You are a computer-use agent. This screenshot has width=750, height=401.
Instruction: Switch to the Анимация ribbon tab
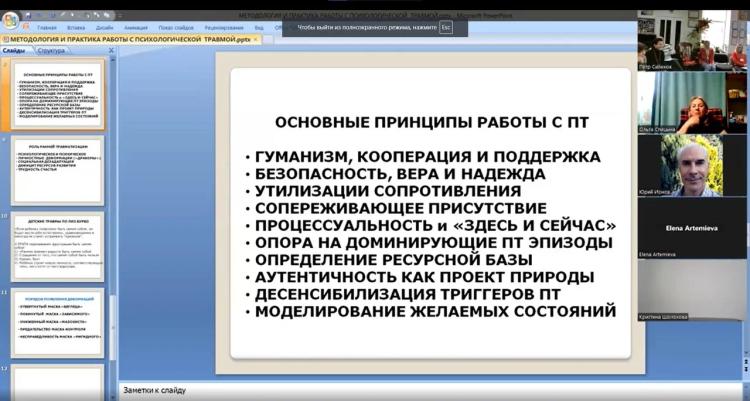pyautogui.click(x=136, y=28)
